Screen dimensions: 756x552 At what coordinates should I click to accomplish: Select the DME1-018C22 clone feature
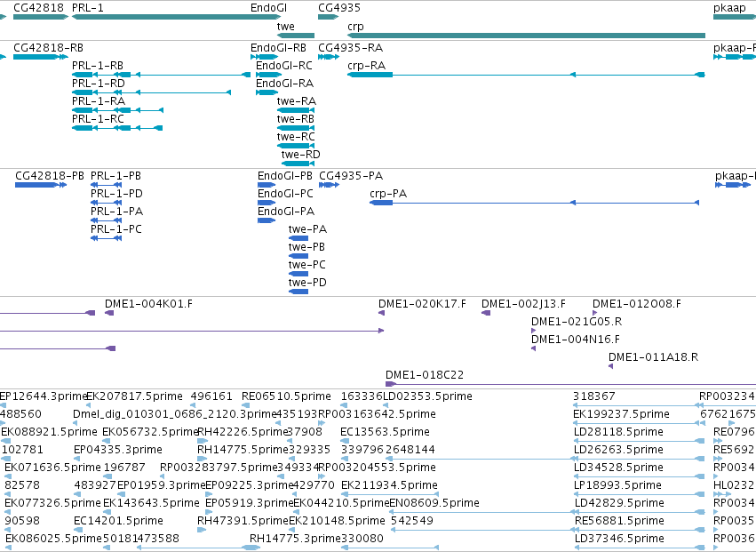tap(571, 384)
